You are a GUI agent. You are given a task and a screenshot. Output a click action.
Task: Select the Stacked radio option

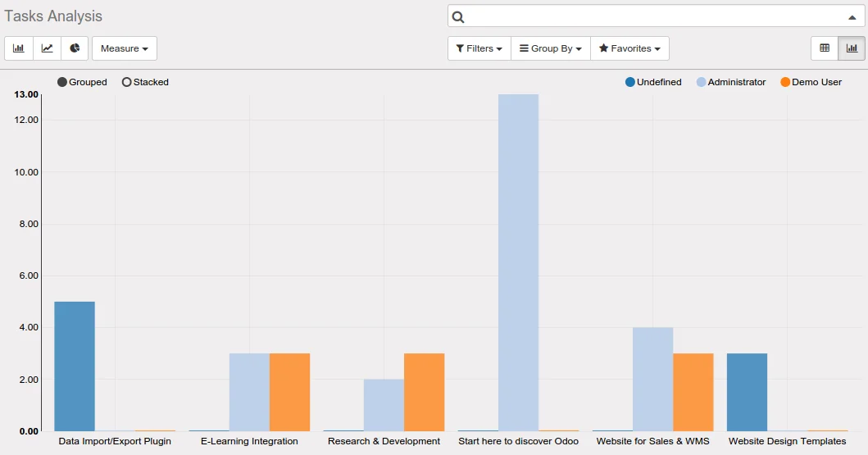point(146,82)
